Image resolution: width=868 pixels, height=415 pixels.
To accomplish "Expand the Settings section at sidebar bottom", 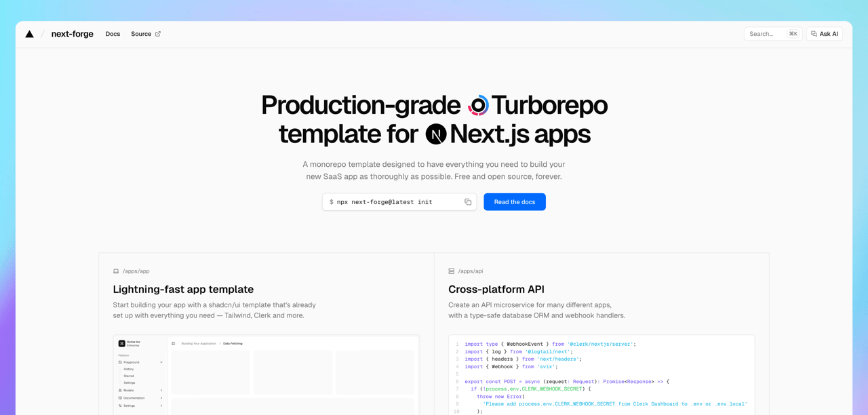I will (x=161, y=406).
